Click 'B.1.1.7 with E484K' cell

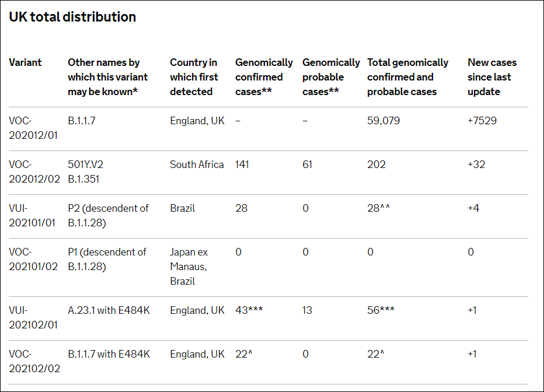pos(109,354)
